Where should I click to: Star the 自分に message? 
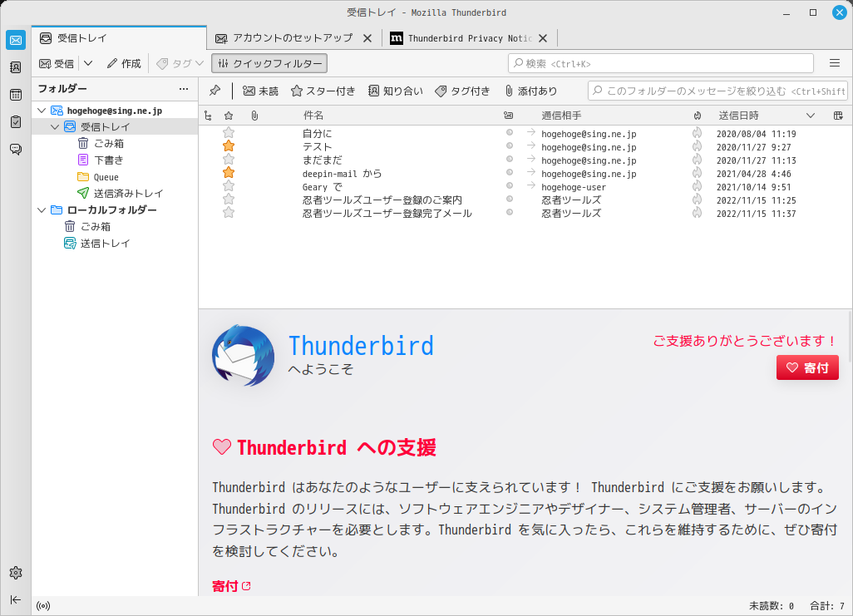tap(229, 133)
